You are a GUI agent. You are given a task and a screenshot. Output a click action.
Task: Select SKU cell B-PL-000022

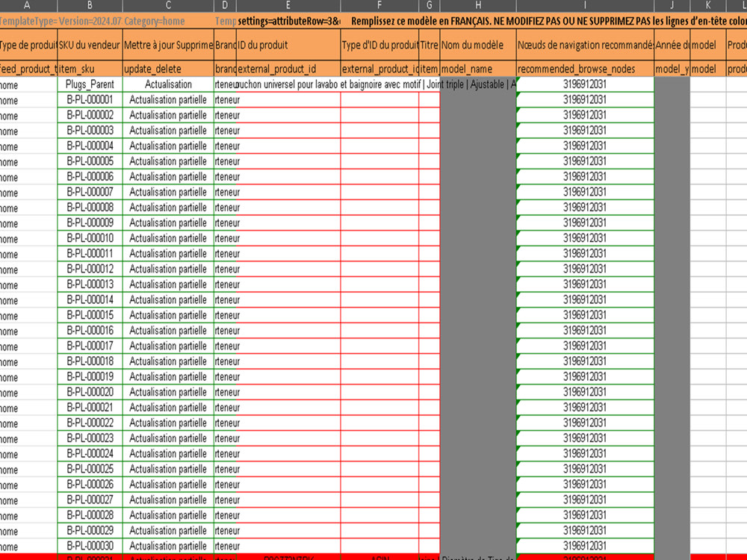(x=90, y=423)
